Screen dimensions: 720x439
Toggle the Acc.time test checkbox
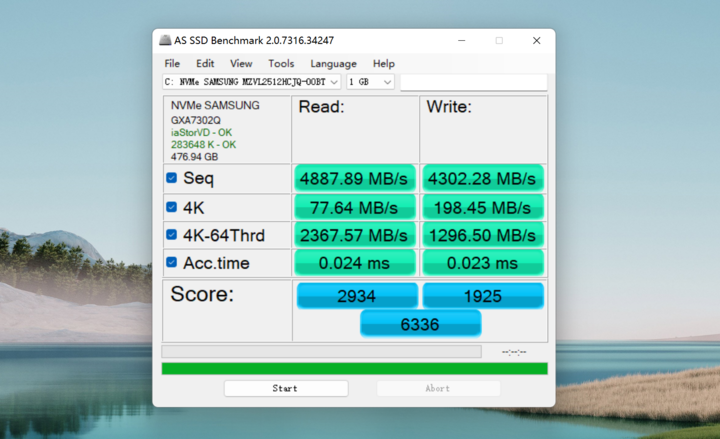click(x=172, y=263)
